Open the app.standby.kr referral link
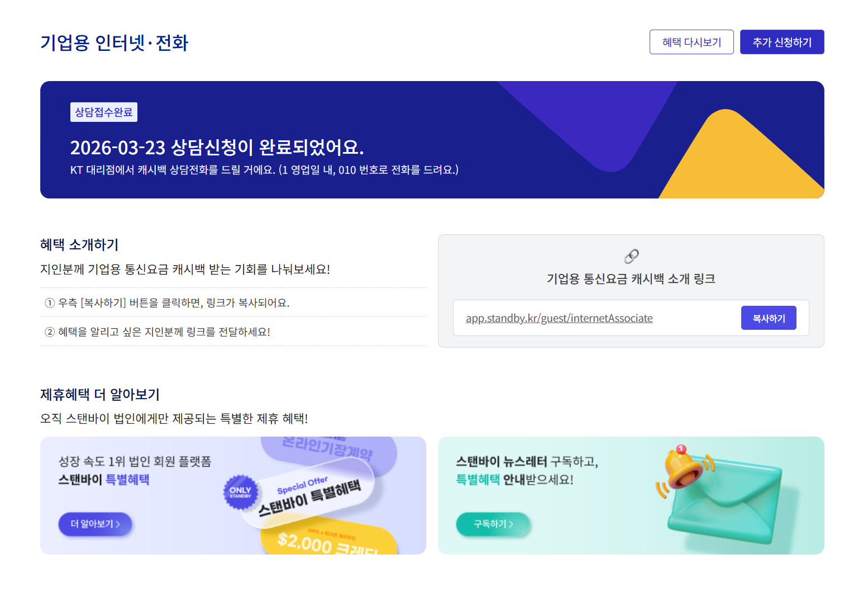The image size is (868, 592). pos(559,318)
